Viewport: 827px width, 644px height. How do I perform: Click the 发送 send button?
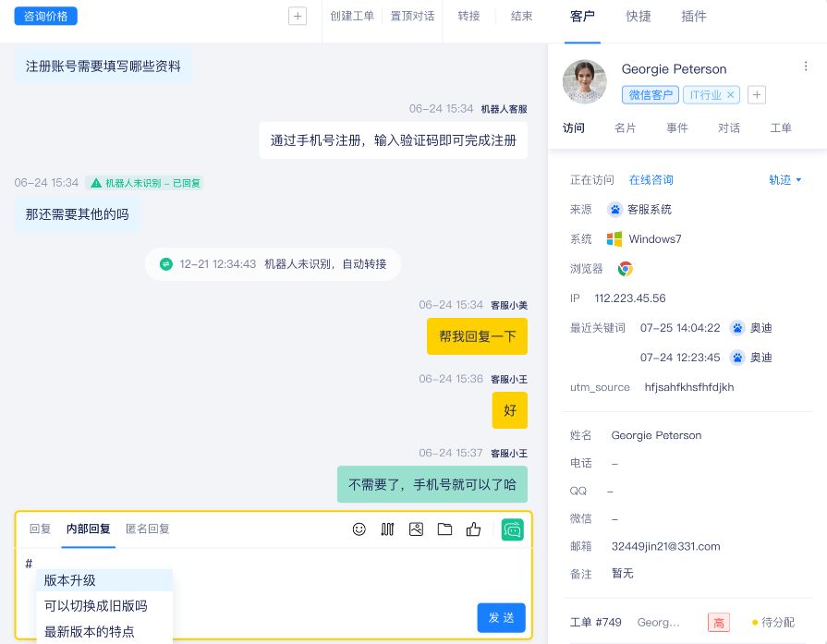(x=501, y=617)
